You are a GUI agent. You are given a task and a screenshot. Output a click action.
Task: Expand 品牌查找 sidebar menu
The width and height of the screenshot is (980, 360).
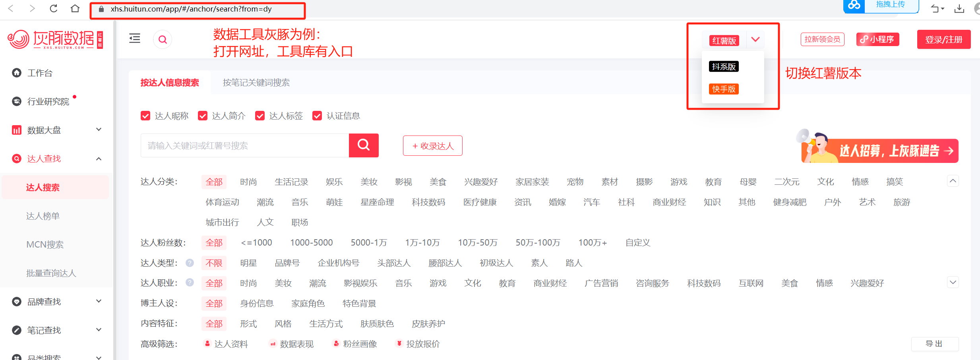coord(99,301)
